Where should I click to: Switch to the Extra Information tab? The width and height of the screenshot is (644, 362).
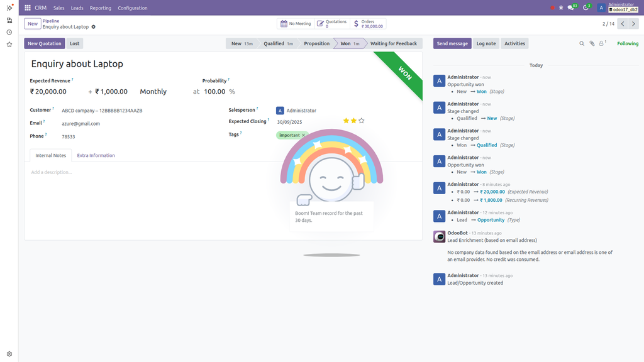click(x=96, y=155)
